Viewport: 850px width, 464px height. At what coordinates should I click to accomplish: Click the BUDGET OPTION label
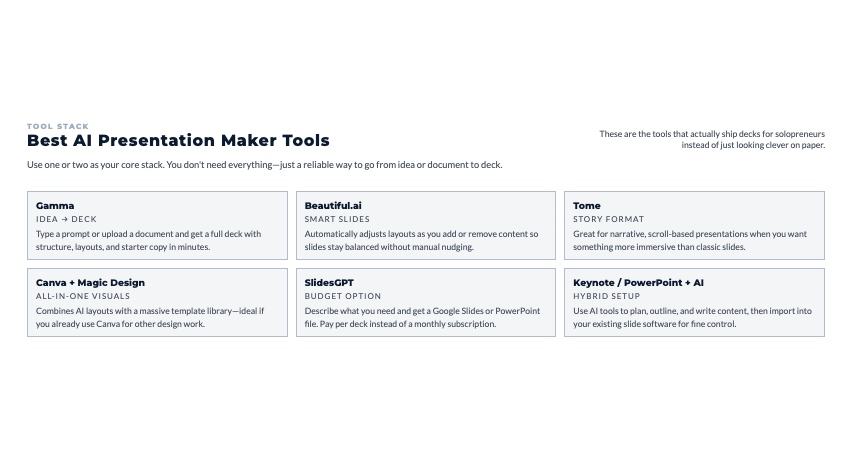(343, 296)
